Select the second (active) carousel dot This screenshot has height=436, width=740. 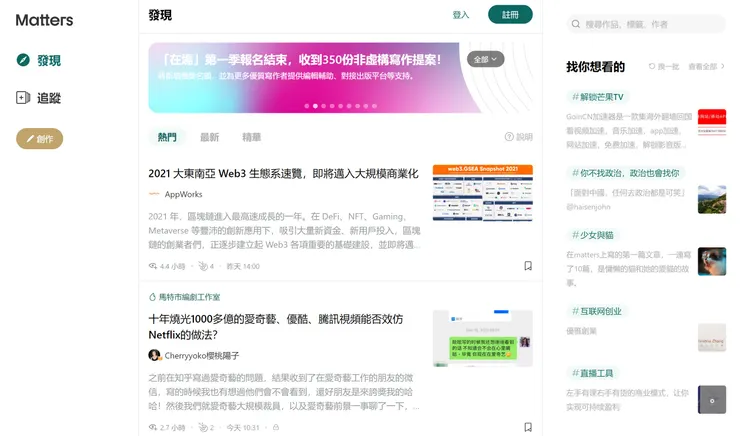pos(315,106)
